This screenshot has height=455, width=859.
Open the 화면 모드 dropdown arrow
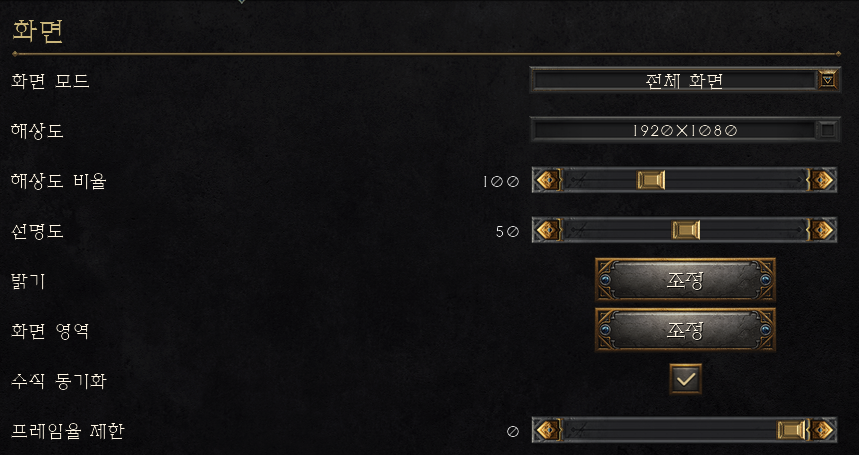(x=828, y=80)
